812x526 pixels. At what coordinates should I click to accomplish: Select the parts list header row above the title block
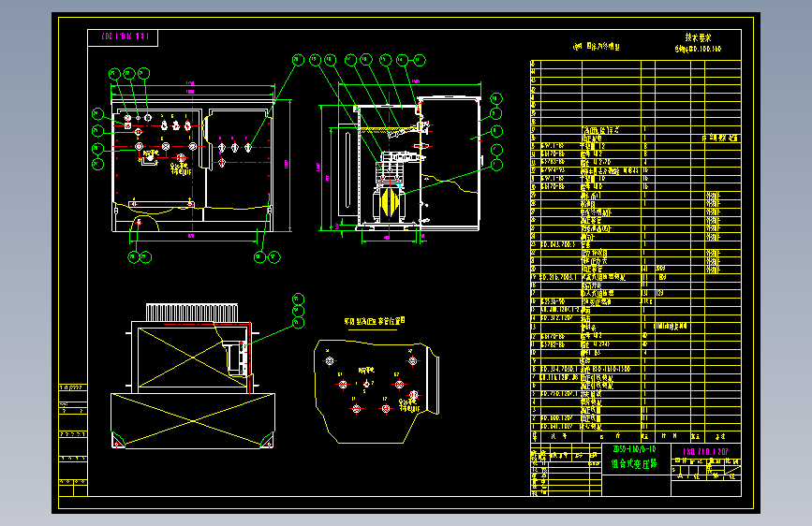tap(636, 436)
